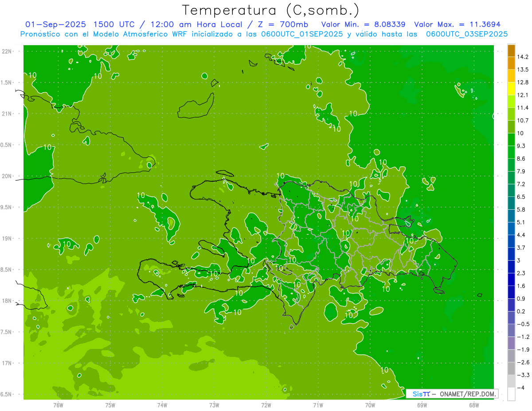Click the colorbar value "7.9"
Screen dimensions: 532x411
click(521, 172)
